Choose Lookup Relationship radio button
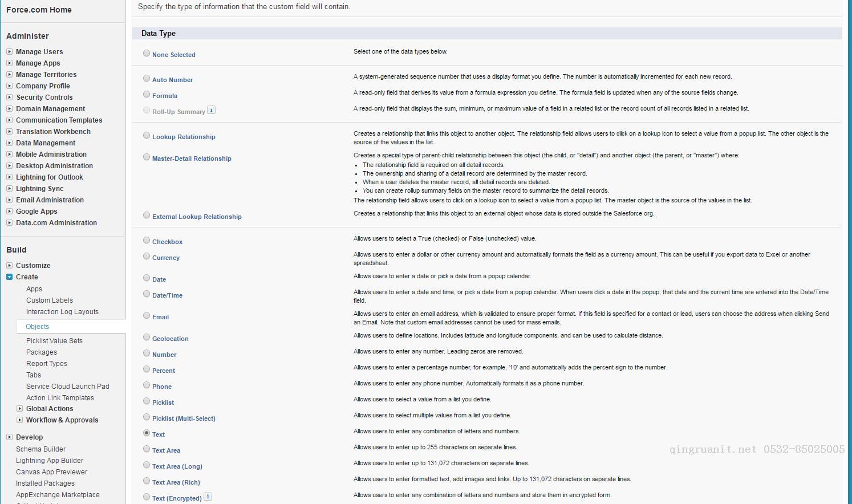Viewport: 852px width, 504px height. click(147, 135)
